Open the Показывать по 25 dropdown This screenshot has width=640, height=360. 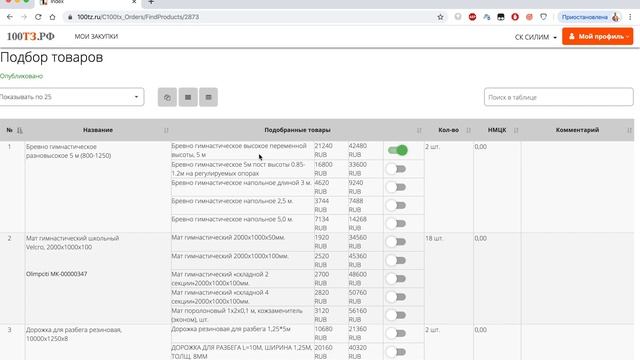click(x=71, y=97)
